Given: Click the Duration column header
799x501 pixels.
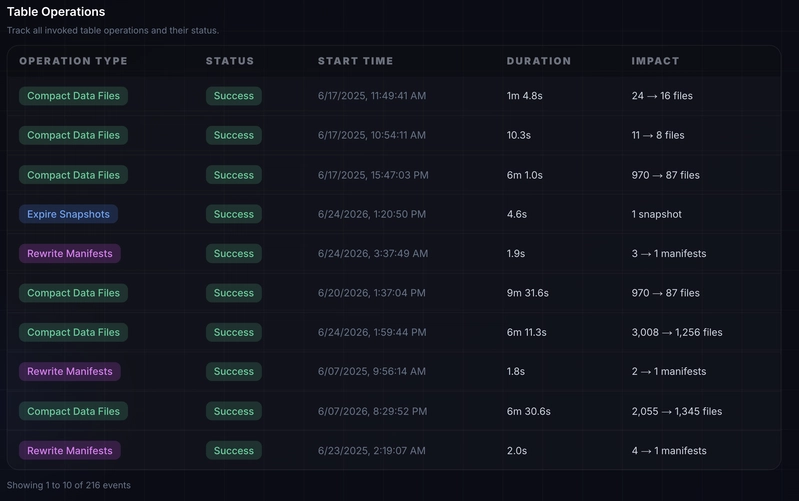Looking at the screenshot, I should point(539,61).
